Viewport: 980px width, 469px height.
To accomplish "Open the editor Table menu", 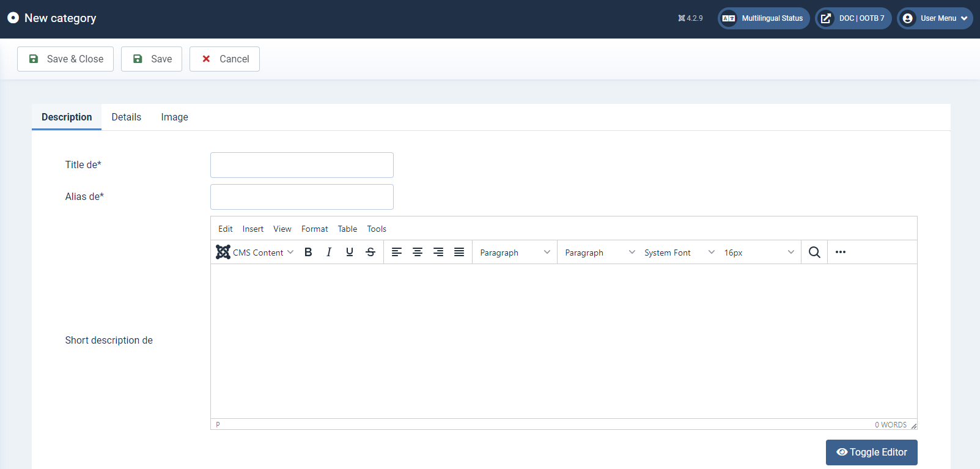I will (348, 229).
